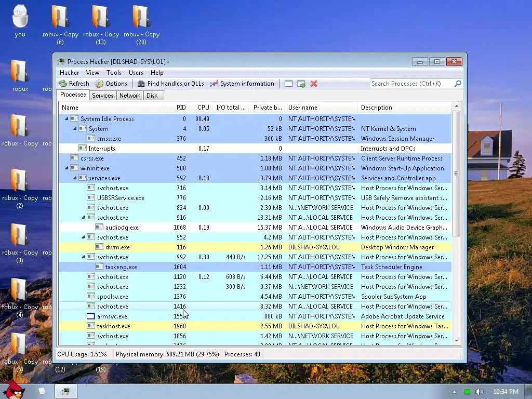
Task: Switch to the Network tab
Action: click(129, 96)
